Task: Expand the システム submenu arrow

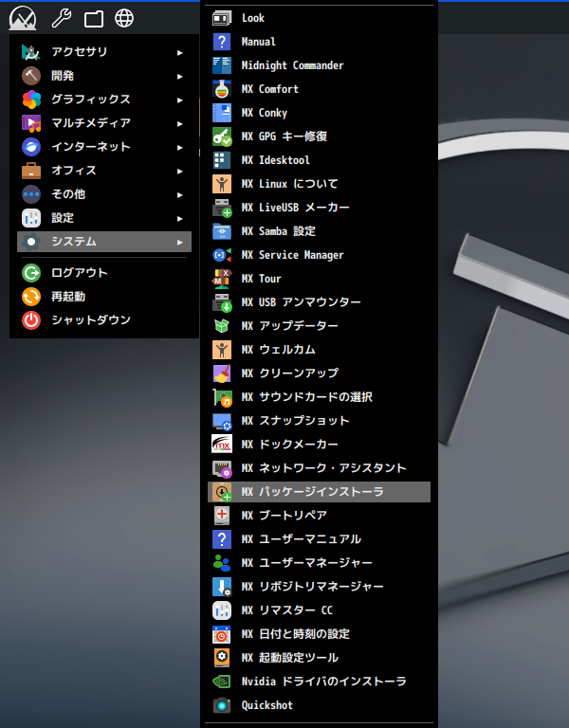Action: coord(180,242)
